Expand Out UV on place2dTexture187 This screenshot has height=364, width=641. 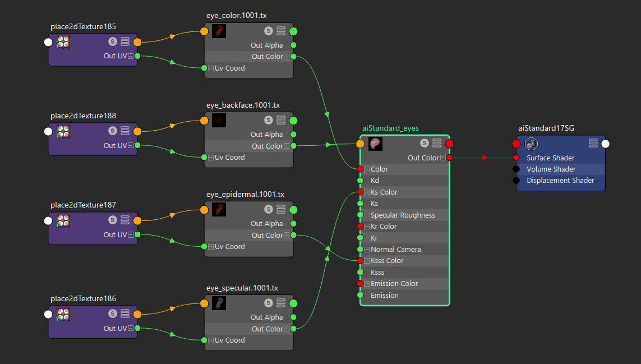(130, 235)
